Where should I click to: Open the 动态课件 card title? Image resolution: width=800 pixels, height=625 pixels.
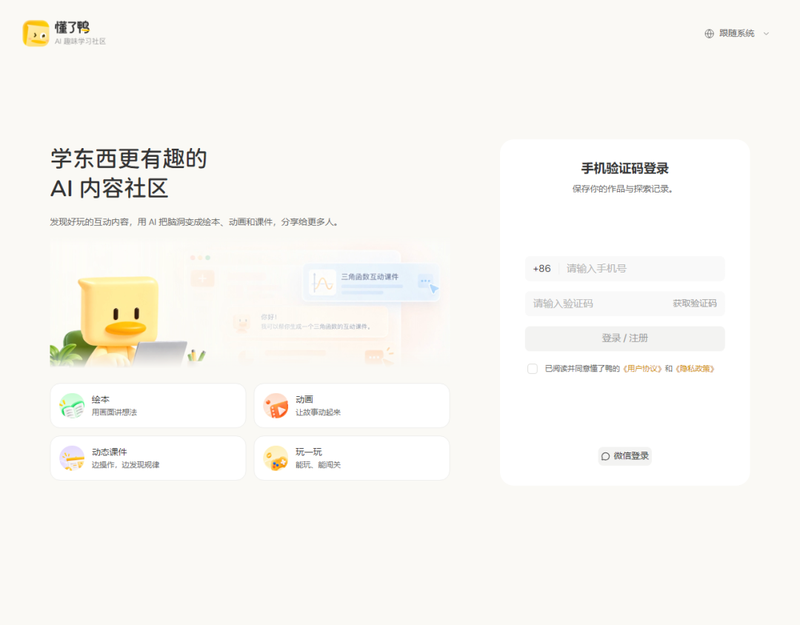(x=109, y=452)
